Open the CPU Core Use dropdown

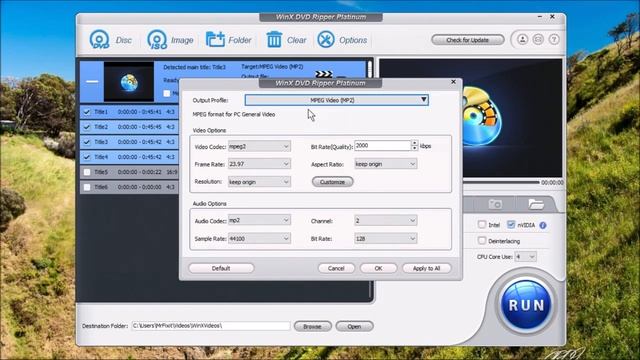coord(526,257)
